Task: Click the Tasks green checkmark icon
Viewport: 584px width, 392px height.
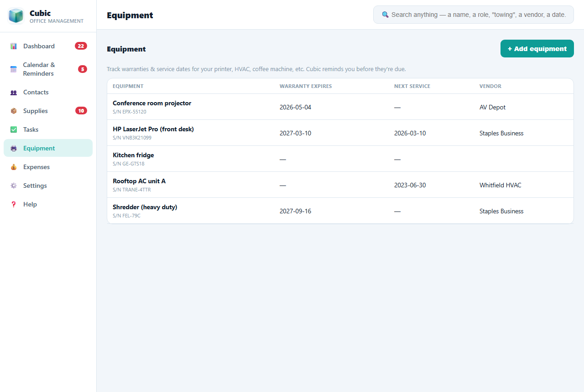Action: (x=14, y=129)
